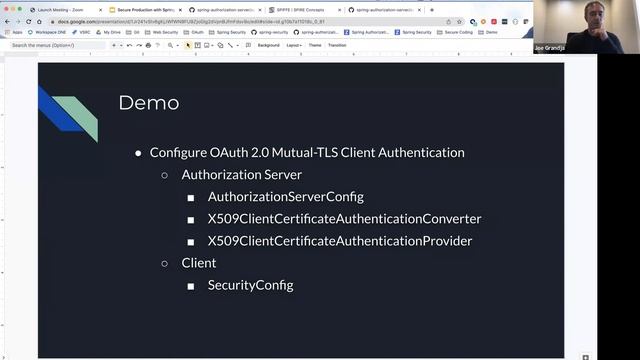Screen dimensions: 640x360
Task: Open the browser home page icon
Action: (39, 22)
